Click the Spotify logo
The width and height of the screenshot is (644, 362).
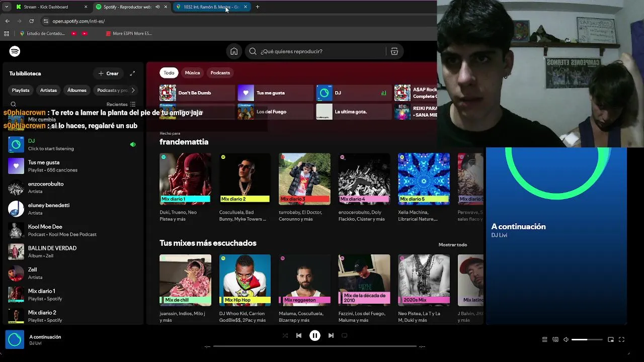(15, 51)
